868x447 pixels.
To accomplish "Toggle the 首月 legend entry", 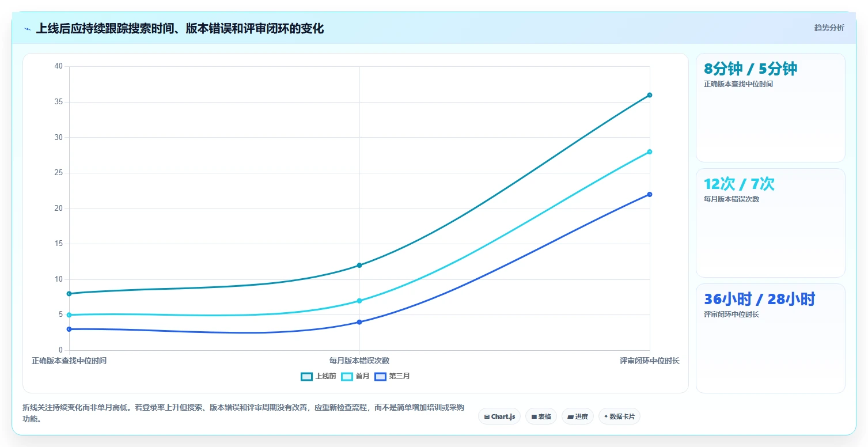I will tap(355, 376).
